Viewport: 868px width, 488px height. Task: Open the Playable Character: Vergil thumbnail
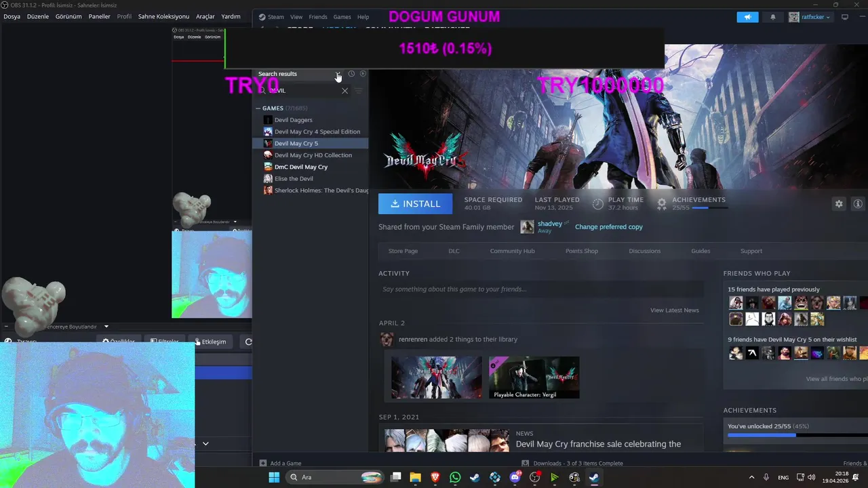(534, 378)
